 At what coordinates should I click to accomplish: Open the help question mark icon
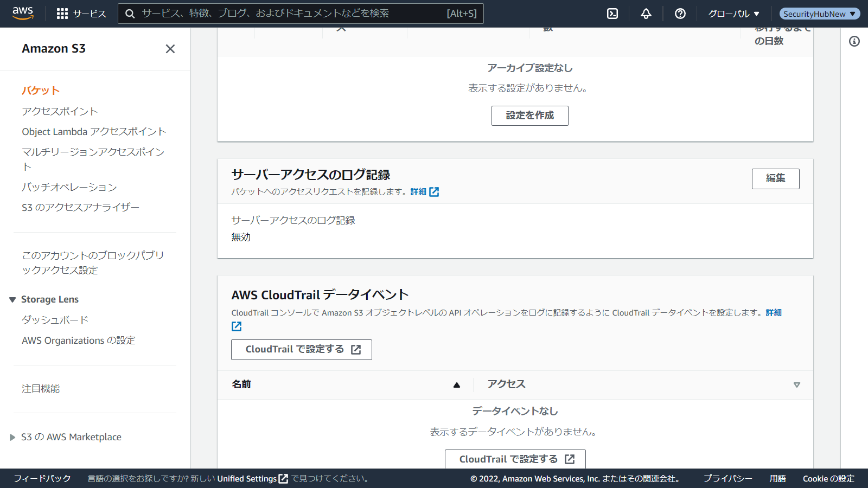(x=680, y=14)
